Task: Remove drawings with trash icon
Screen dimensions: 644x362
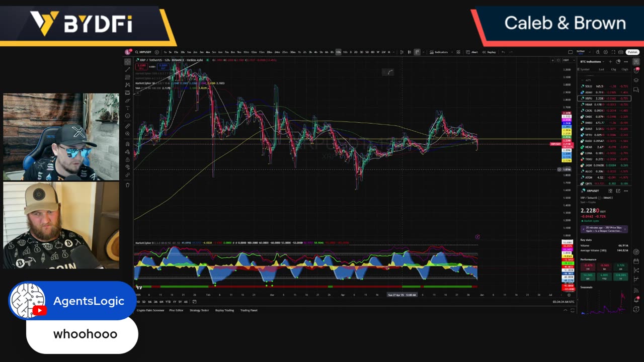Action: (x=127, y=185)
